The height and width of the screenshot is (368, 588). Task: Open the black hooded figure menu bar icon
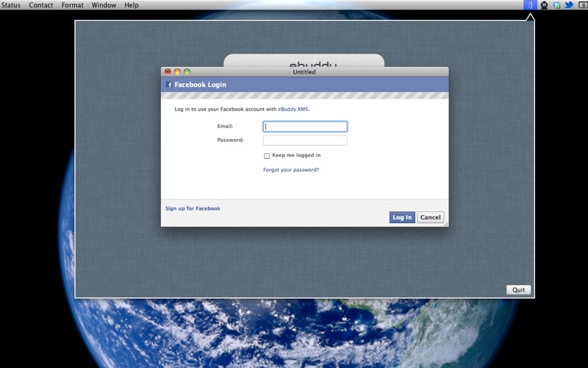pyautogui.click(x=544, y=5)
